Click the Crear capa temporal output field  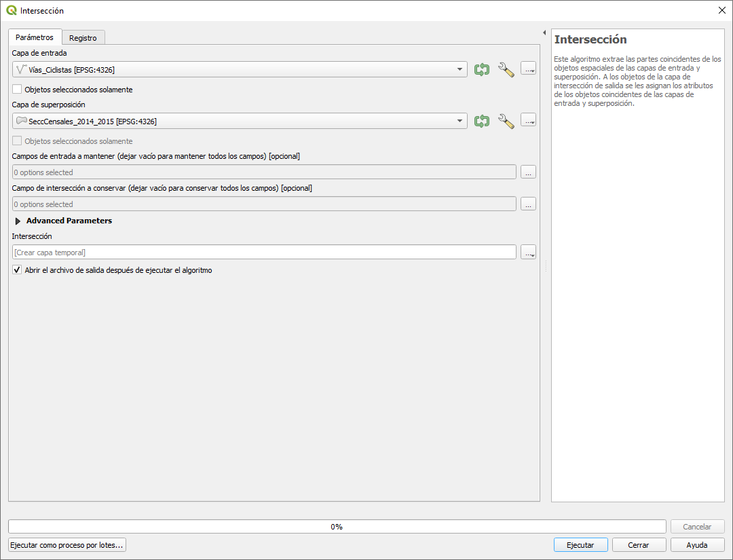click(x=264, y=252)
